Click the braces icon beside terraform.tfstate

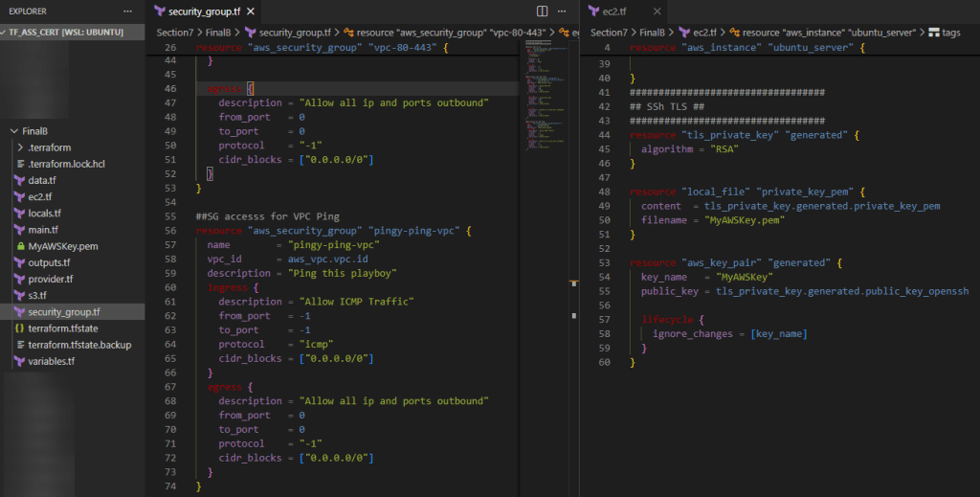click(x=19, y=328)
